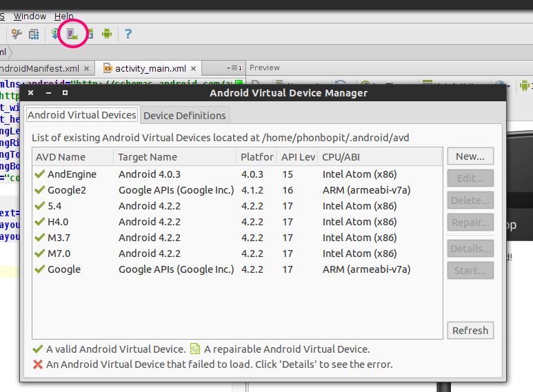This screenshot has width=533, height=392.
Task: Select the M7.0 virtual device row
Action: point(237,254)
